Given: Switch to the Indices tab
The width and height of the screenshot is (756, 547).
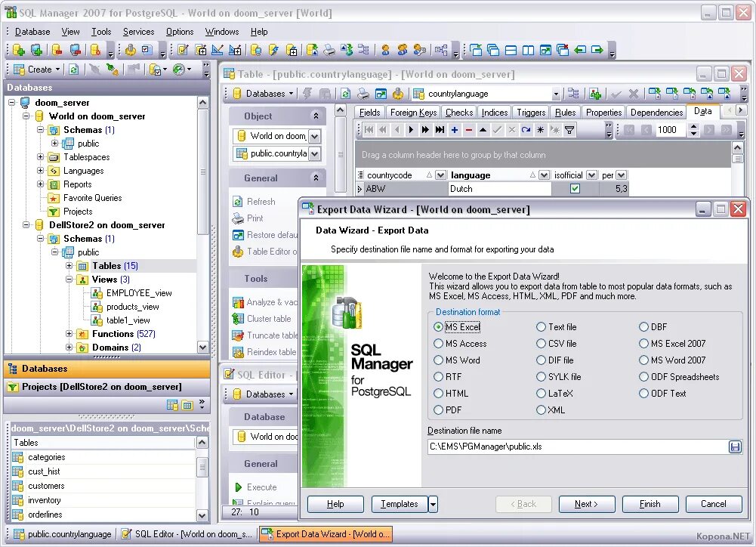Looking at the screenshot, I should tap(495, 113).
